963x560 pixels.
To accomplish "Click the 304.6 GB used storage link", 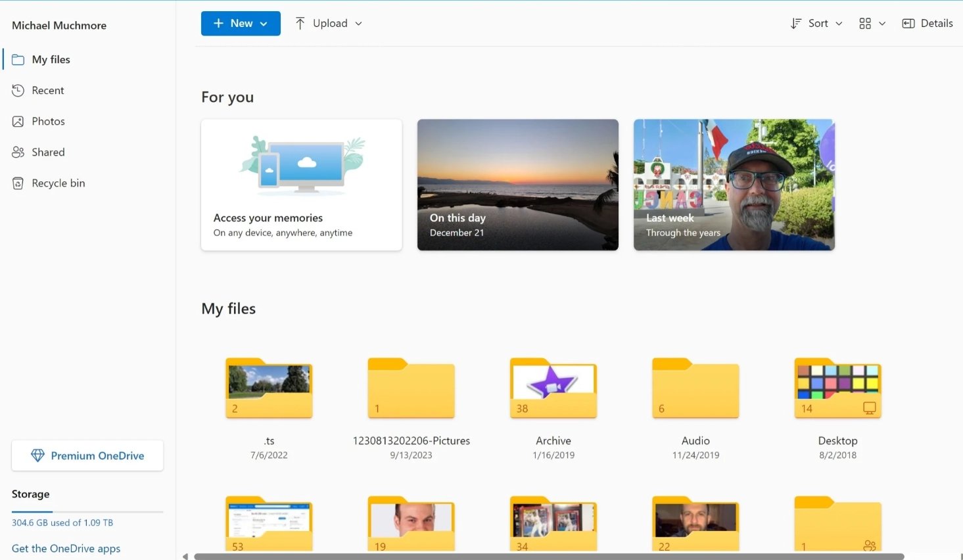I will click(x=62, y=523).
